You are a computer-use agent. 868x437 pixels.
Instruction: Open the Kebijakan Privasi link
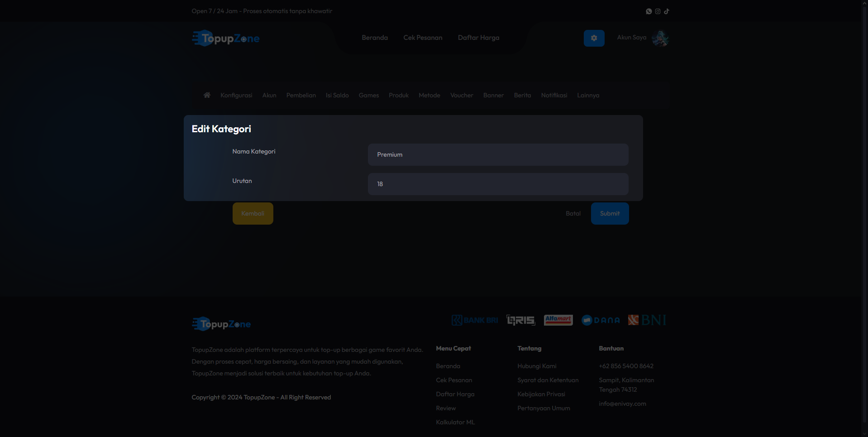541,394
